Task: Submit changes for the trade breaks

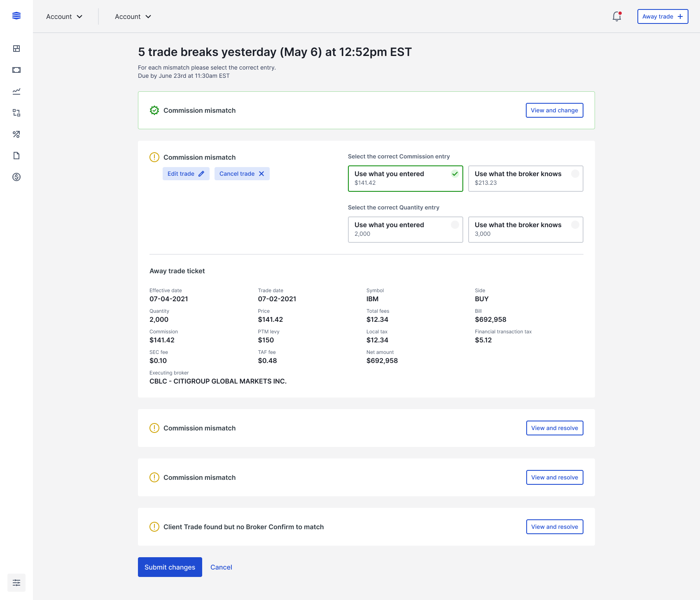Action: point(170,567)
